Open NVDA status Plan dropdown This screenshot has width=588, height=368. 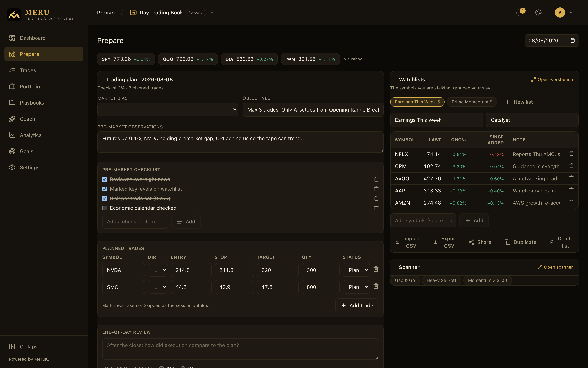(x=356, y=270)
